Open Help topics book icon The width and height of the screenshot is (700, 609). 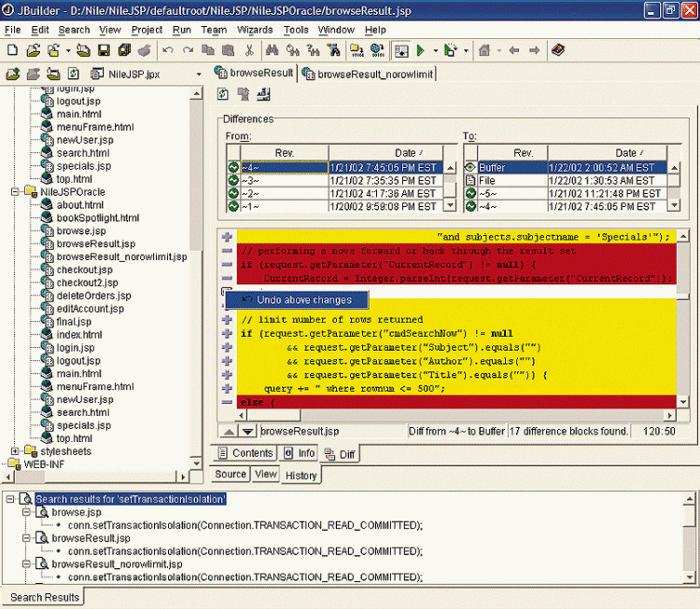point(558,50)
